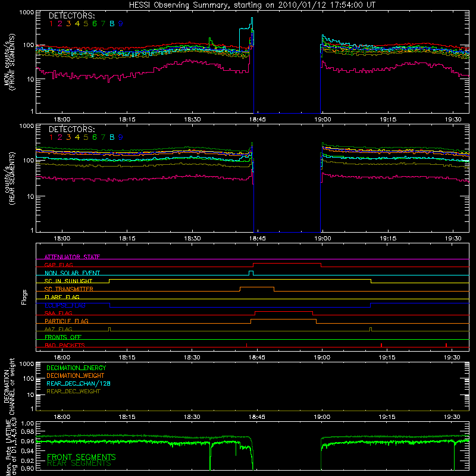Click the NON_SOLAR_EVENT flag label
Viewport: 476px width, 476px height.
click(72, 273)
